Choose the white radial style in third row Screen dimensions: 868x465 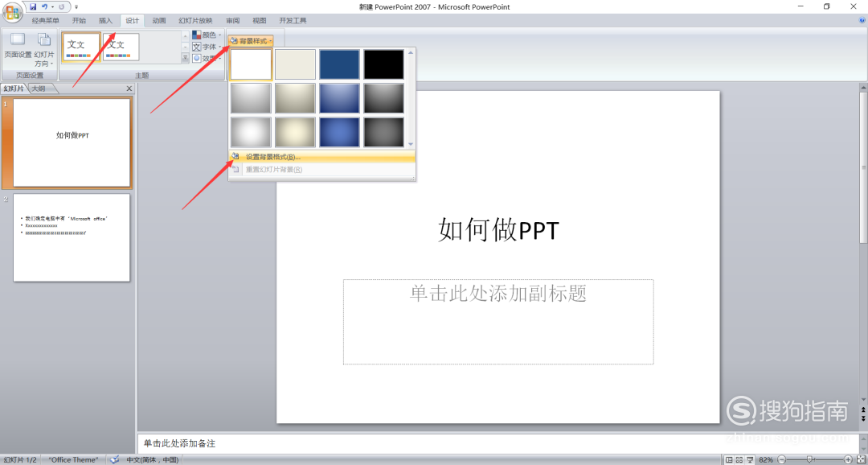coord(251,132)
